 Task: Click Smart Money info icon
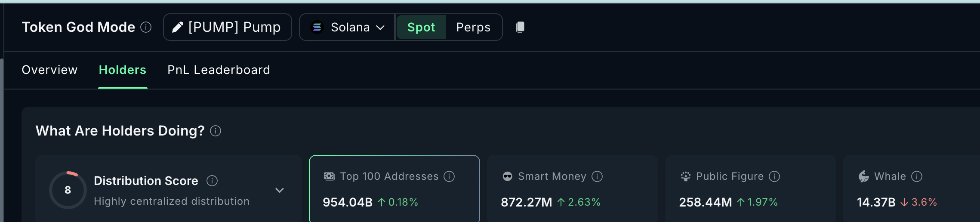coord(597,176)
